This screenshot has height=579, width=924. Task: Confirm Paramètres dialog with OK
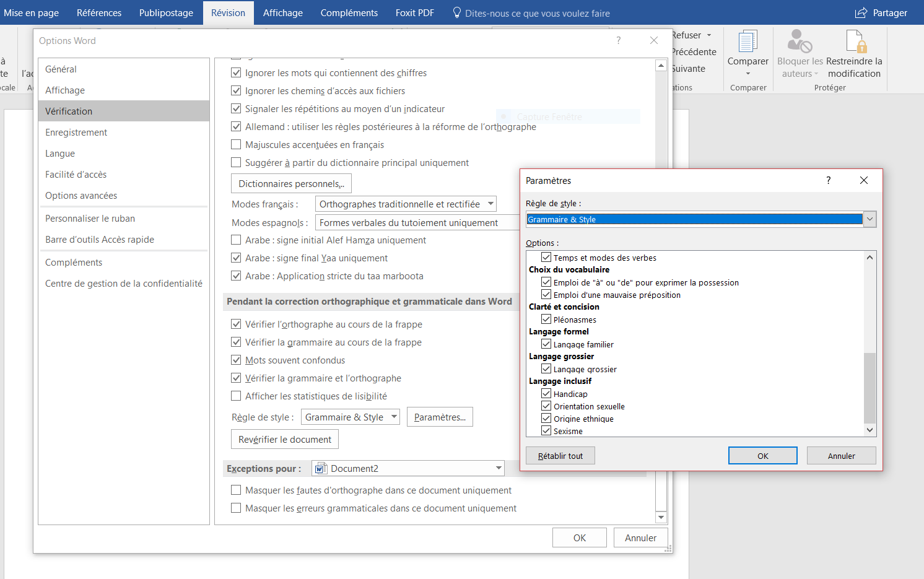(x=763, y=456)
